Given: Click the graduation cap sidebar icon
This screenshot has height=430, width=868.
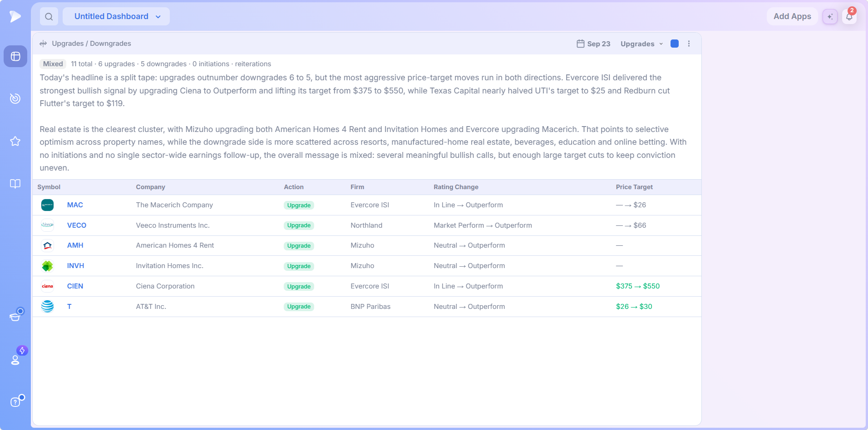Looking at the screenshot, I should (15, 316).
